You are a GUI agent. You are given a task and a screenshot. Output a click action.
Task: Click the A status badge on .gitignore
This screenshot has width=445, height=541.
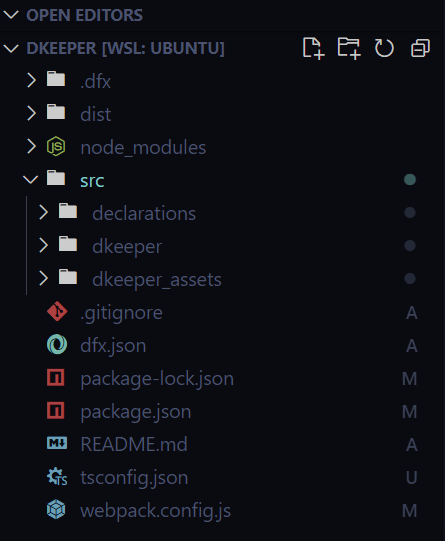(412, 313)
